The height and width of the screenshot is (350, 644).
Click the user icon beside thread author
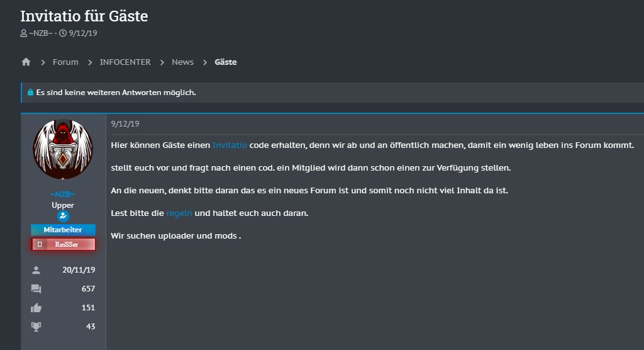[24, 33]
